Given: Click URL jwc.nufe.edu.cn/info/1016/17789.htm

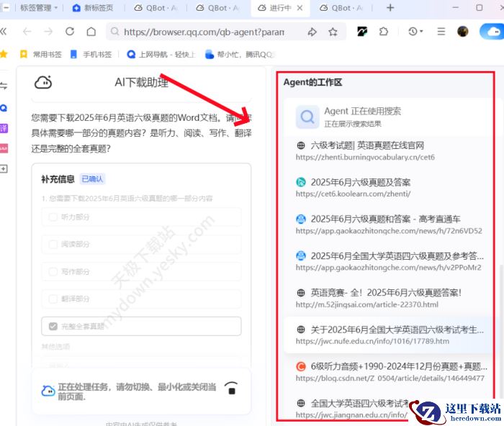Looking at the screenshot, I should 372,341.
